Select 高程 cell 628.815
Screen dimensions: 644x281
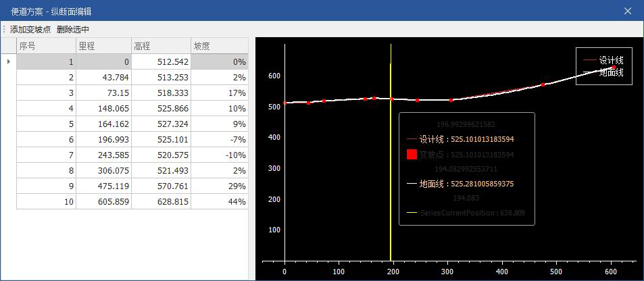(x=162, y=202)
